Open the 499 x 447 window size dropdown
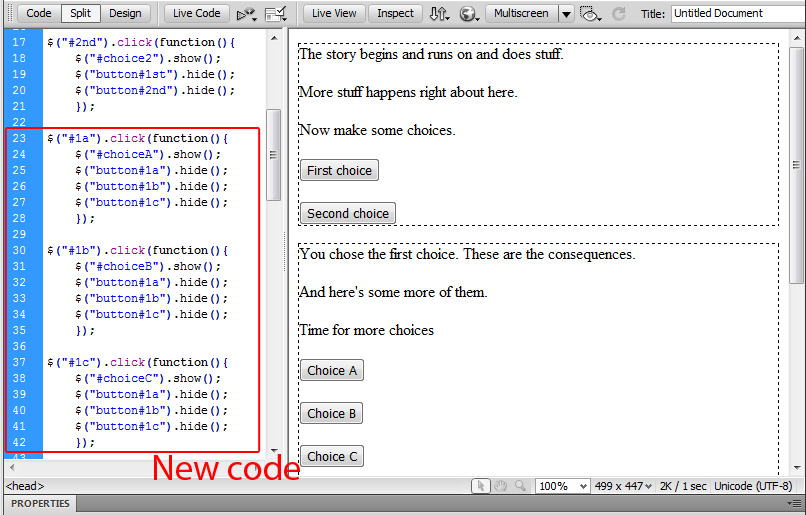Screen dimensions: 806x515 [x=623, y=486]
